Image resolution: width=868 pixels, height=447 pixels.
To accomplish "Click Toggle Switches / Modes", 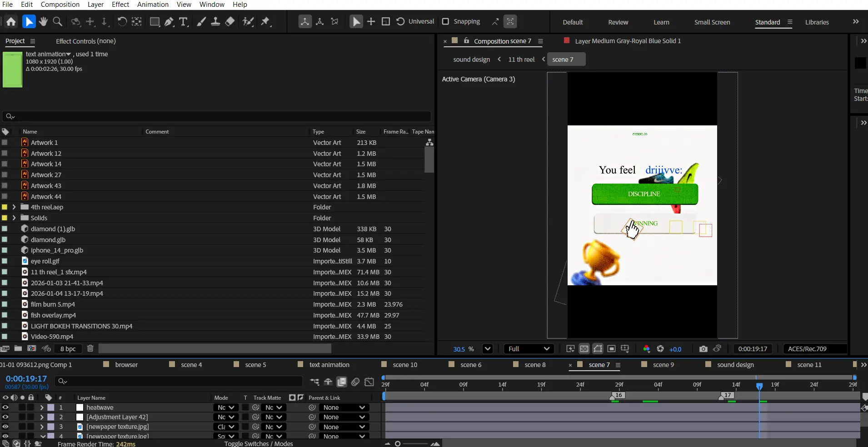I will [258, 444].
